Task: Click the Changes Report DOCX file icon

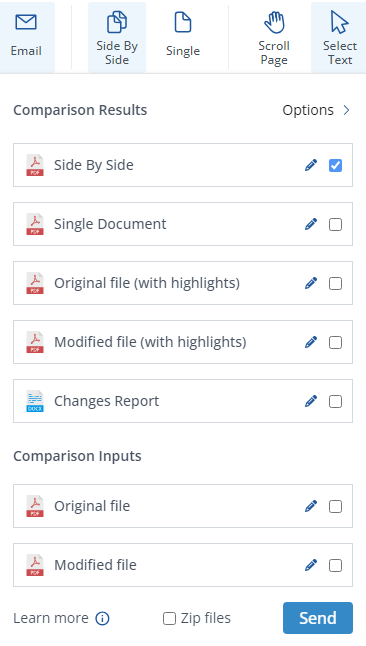Action: coord(35,401)
